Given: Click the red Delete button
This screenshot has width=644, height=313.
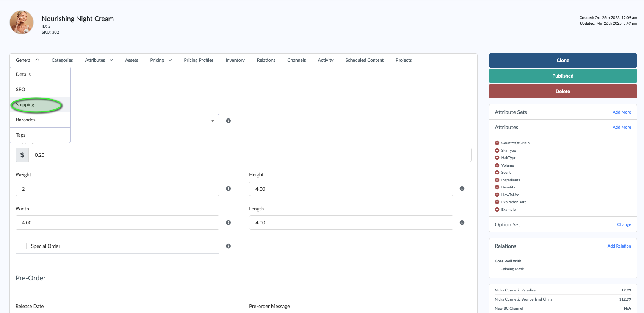Looking at the screenshot, I should (x=563, y=91).
